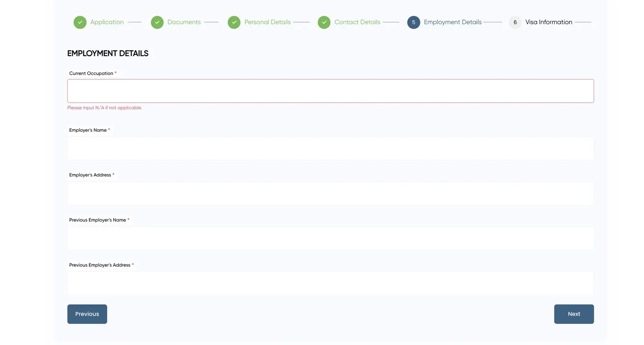Click the green checkmark beside Contact Details

click(324, 22)
